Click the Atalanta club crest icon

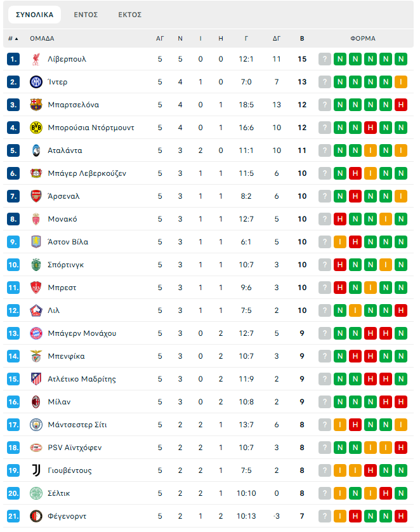click(x=36, y=150)
